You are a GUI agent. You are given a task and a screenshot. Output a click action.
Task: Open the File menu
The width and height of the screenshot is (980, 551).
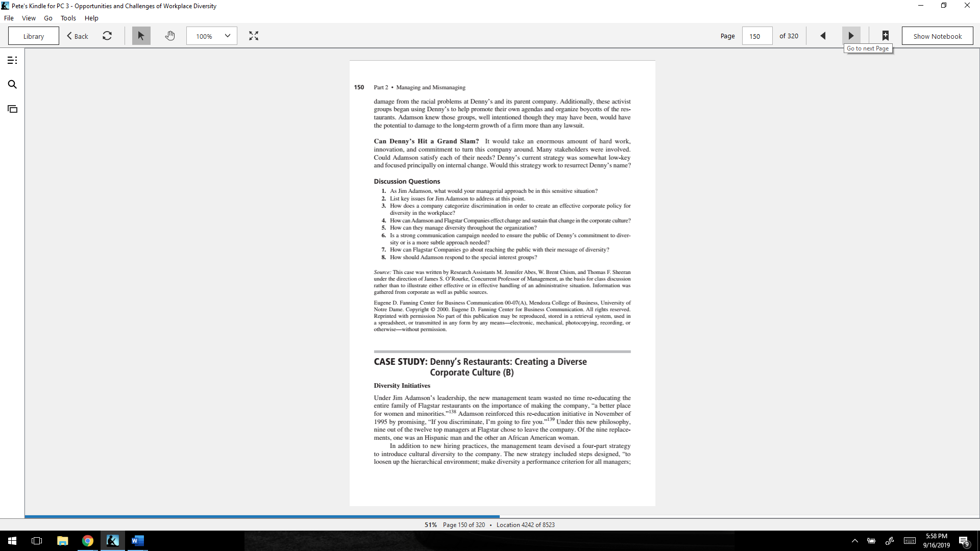[9, 18]
